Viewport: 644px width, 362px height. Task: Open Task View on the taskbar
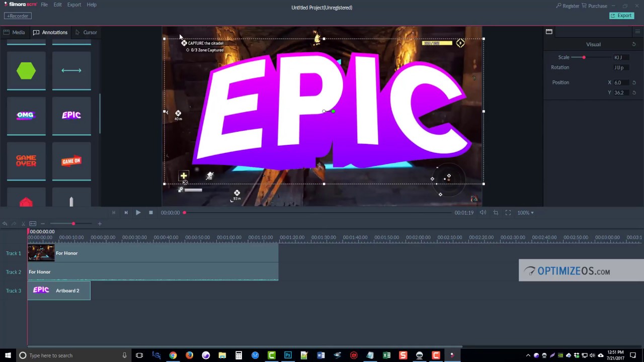coord(139,355)
